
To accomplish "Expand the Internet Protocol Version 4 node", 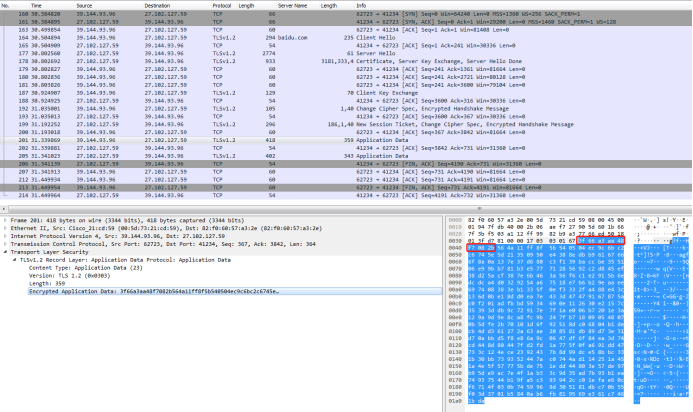I will pyautogui.click(x=5, y=236).
